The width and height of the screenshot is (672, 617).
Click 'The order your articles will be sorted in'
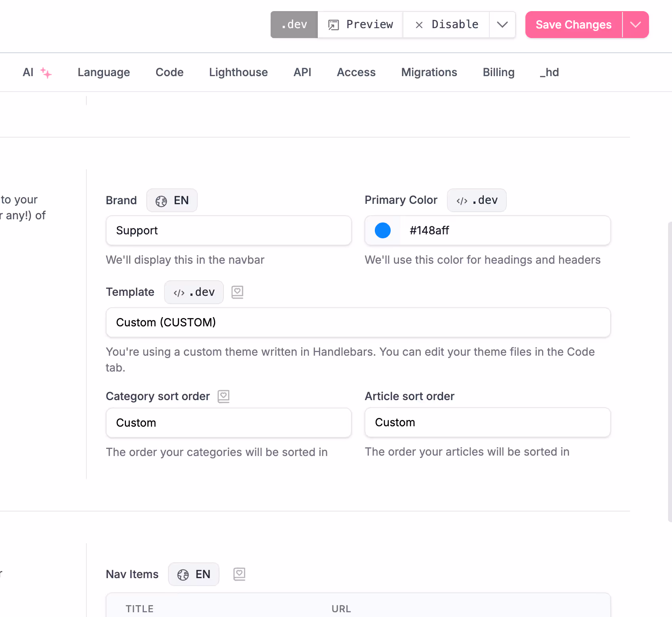[x=467, y=452]
